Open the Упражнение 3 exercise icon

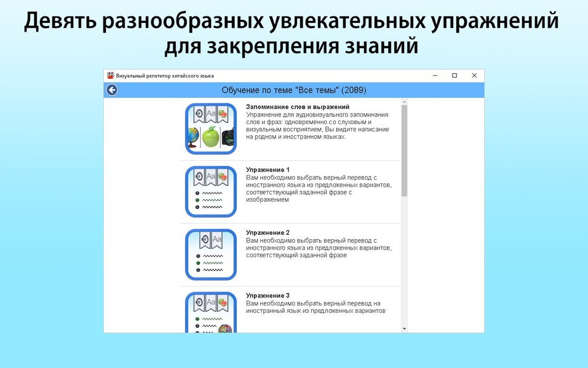211,312
